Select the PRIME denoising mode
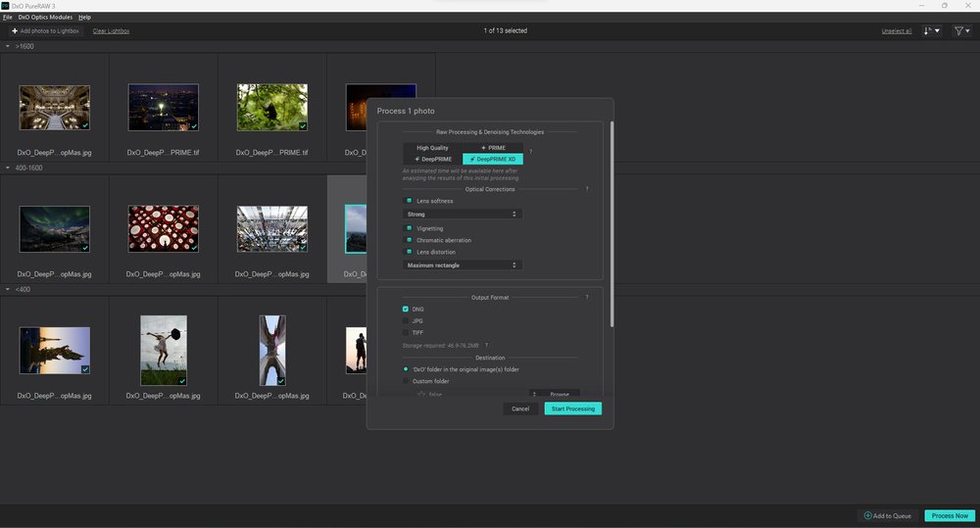 pyautogui.click(x=493, y=148)
